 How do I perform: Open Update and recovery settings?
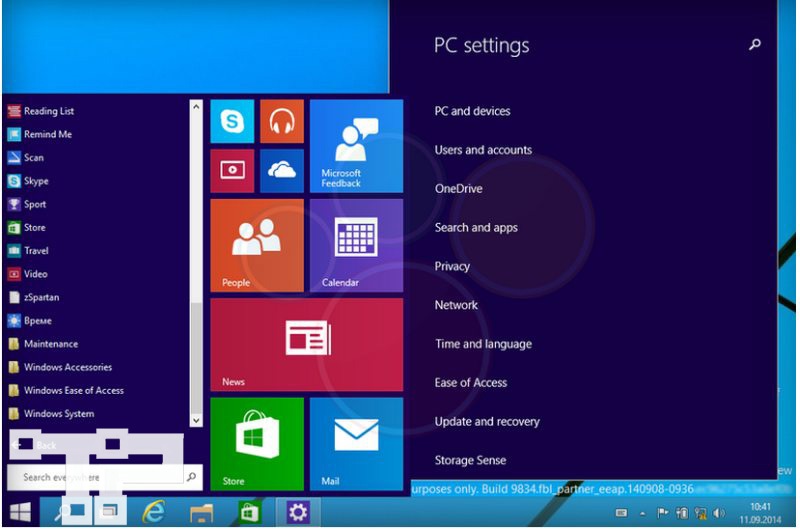487,421
